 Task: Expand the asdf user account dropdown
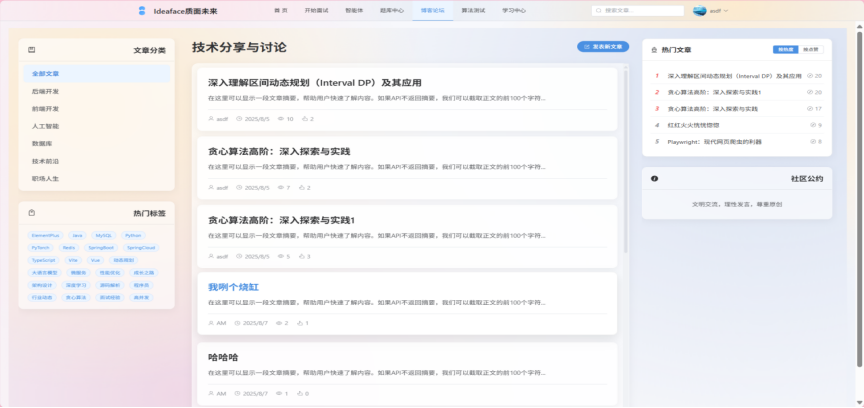pyautogui.click(x=718, y=11)
